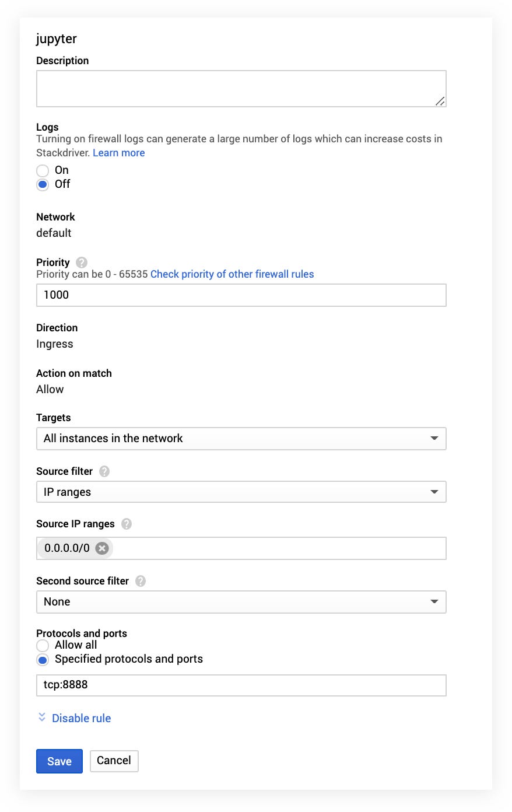
Task: Select the Off logs radio button
Action: 43,185
